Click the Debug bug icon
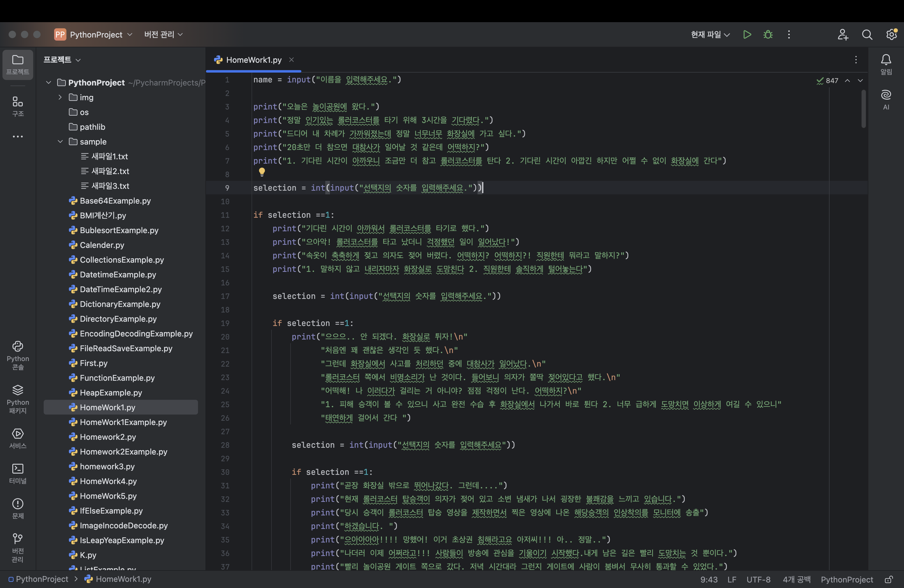904x588 pixels. (x=768, y=34)
